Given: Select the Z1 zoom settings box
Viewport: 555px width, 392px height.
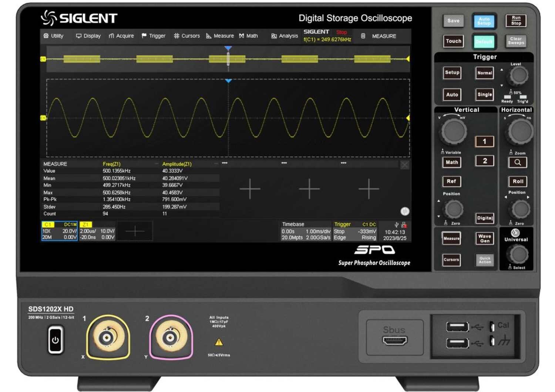Looking at the screenshot, I should 97,231.
